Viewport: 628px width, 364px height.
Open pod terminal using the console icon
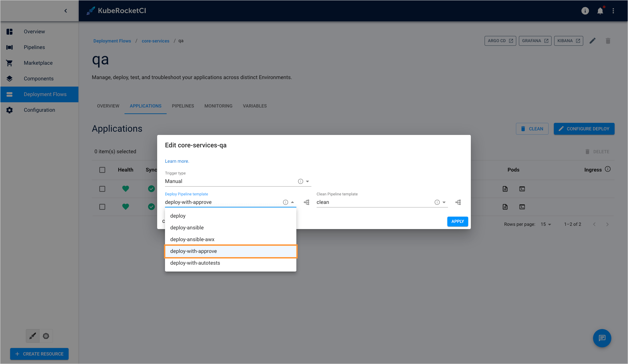coord(522,189)
